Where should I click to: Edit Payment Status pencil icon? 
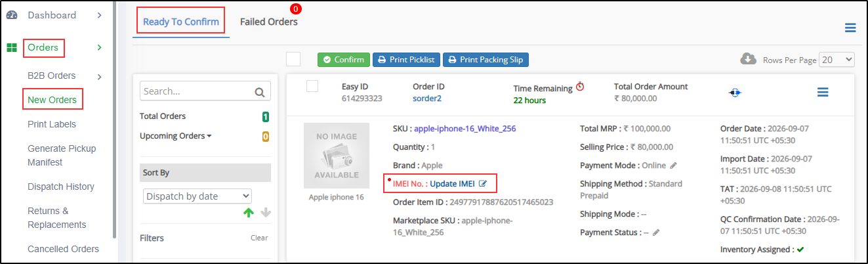(x=656, y=232)
